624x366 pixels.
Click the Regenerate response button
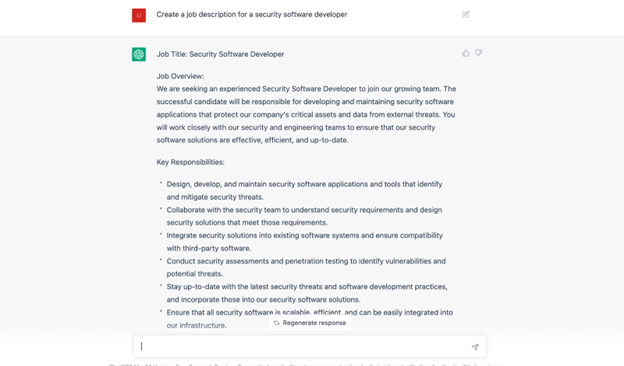click(310, 323)
